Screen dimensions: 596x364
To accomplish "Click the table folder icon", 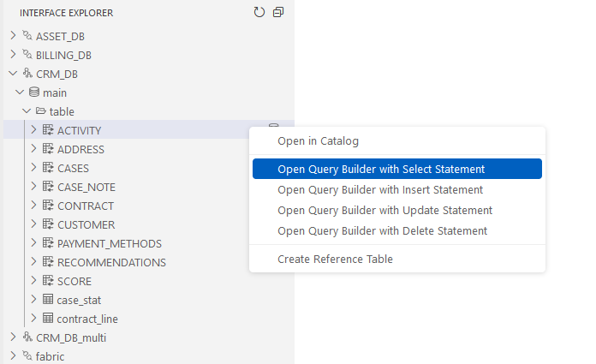I will pyautogui.click(x=41, y=111).
